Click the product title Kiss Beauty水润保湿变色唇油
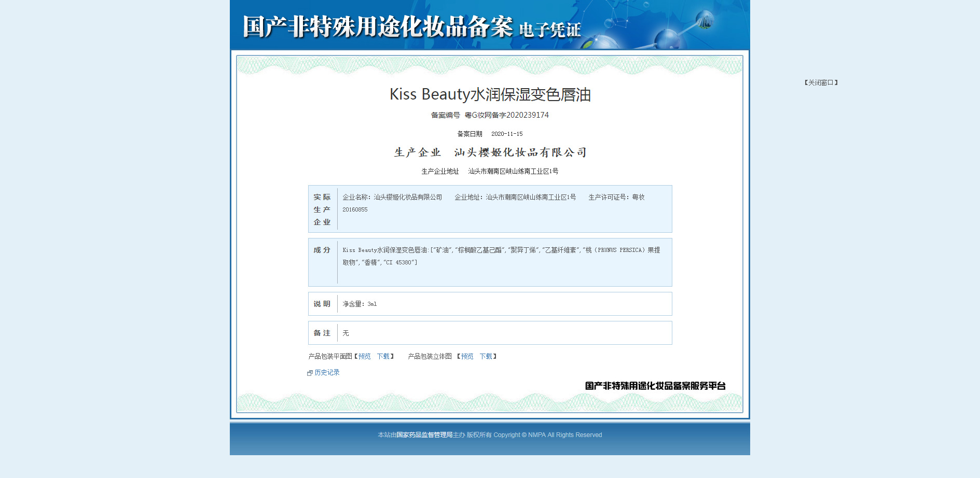The image size is (980, 478). coord(490,94)
